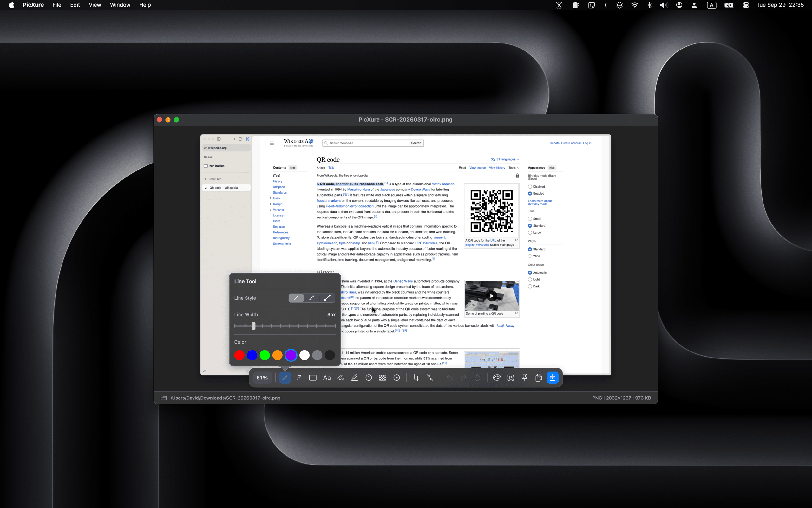Select the pixelate mosaic tool

point(383,378)
